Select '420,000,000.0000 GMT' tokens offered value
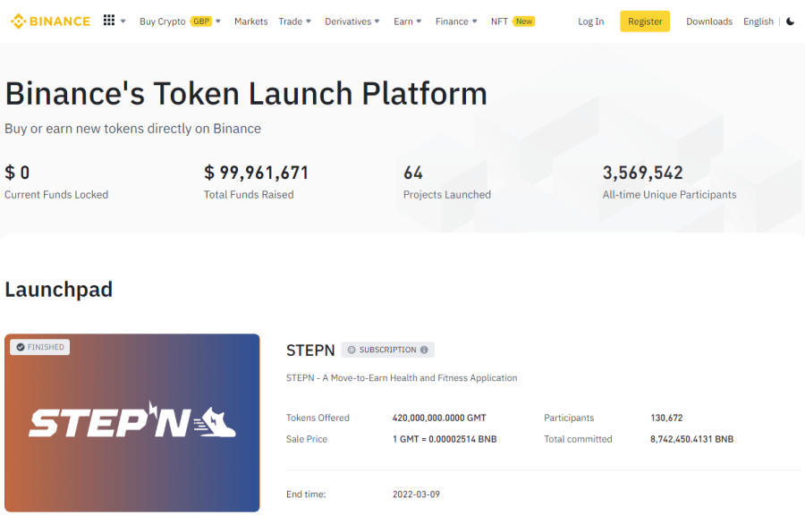805x532 pixels. pos(439,418)
